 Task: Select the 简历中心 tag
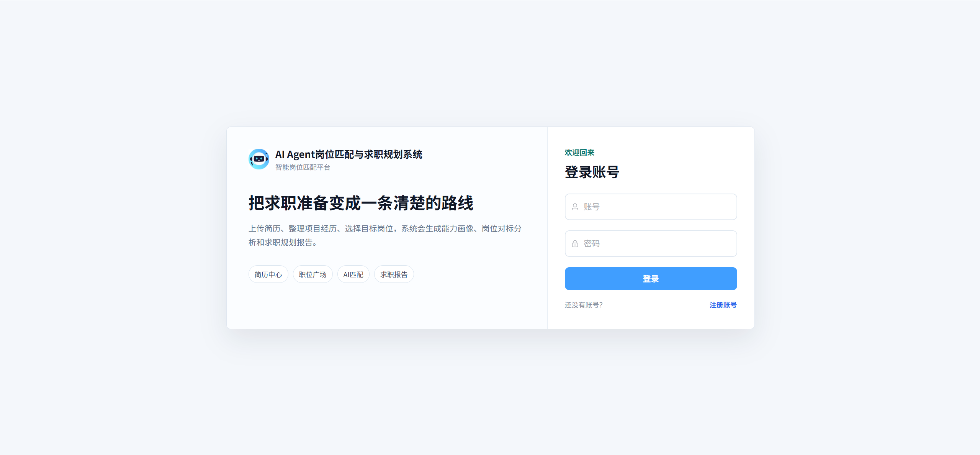coord(268,274)
